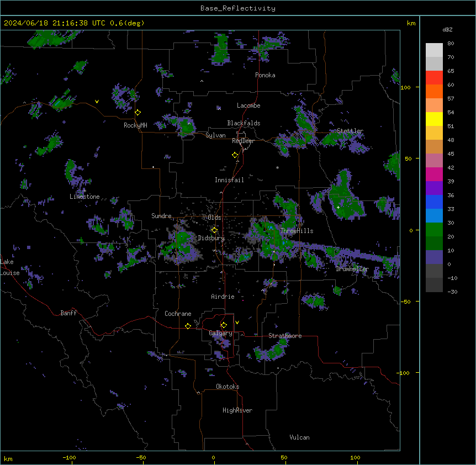Click the light blue 33-30 dBZ swatch
The width and height of the screenshot is (476, 465).
click(x=434, y=215)
